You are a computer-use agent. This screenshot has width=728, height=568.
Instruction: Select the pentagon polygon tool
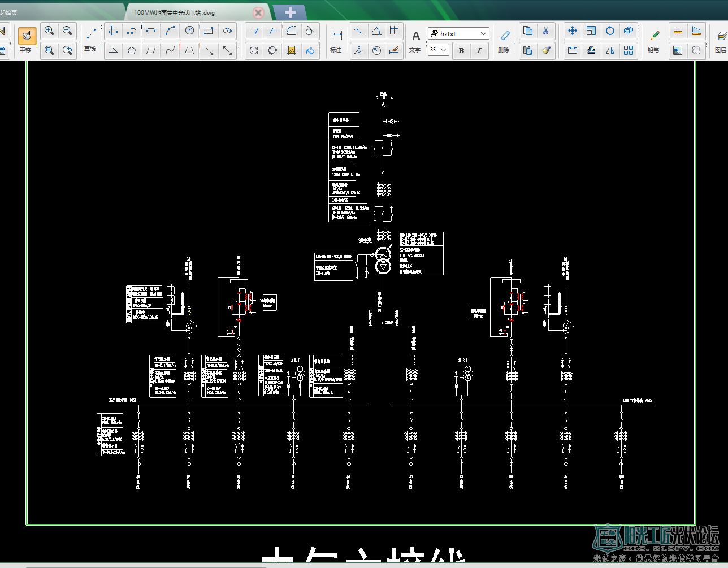point(132,50)
